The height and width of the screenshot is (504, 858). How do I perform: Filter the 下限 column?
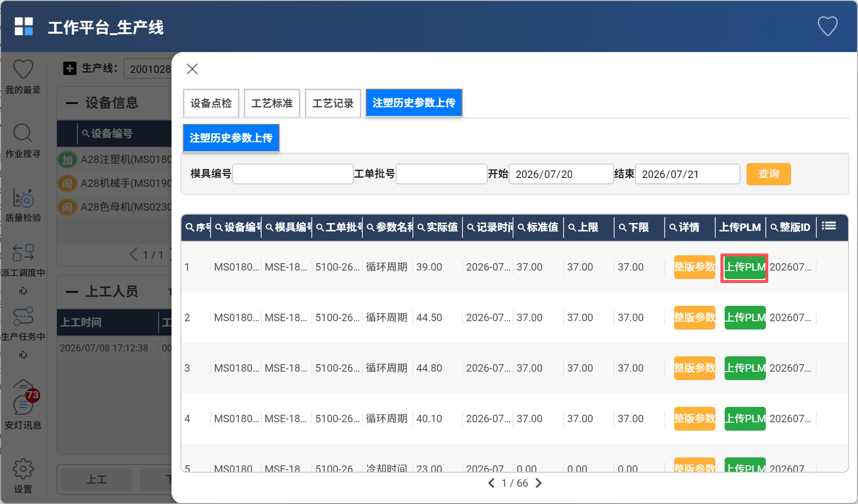pyautogui.click(x=623, y=227)
